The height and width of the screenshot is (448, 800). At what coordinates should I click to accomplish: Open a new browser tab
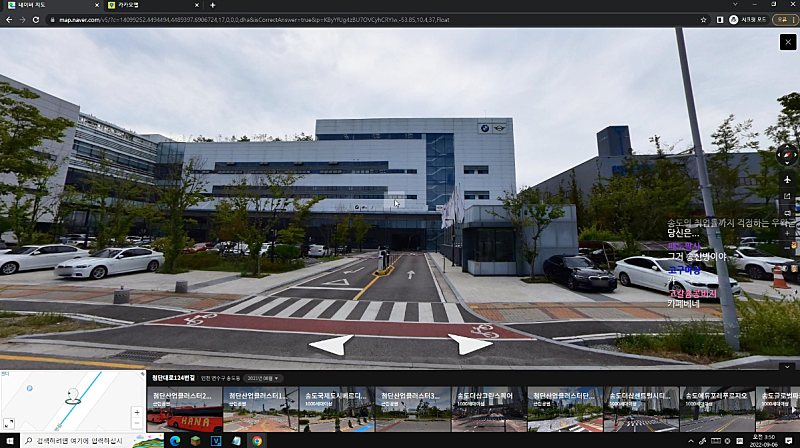pos(213,5)
